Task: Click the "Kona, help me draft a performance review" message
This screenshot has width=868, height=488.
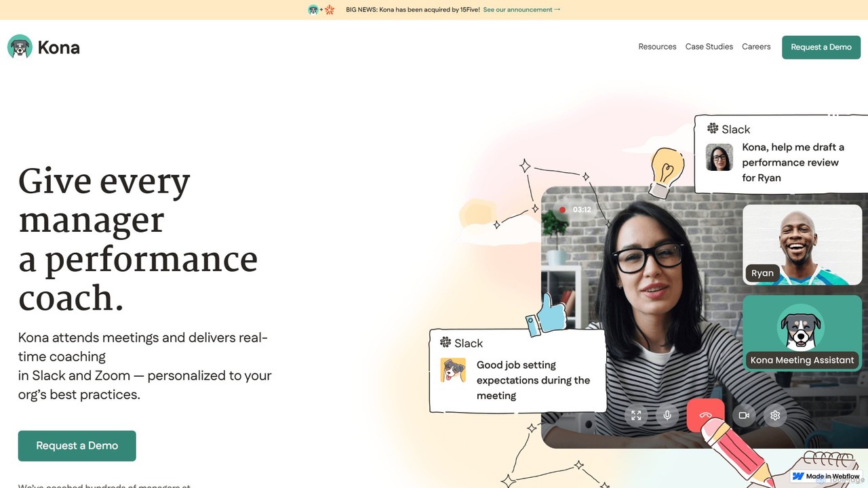Action: [793, 163]
